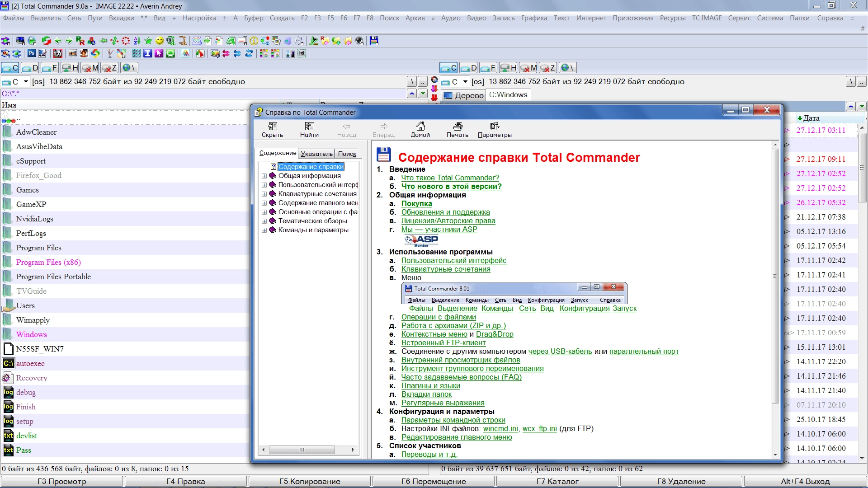Open the Настройка menu
Screen dimensions: 868x488
point(199,18)
